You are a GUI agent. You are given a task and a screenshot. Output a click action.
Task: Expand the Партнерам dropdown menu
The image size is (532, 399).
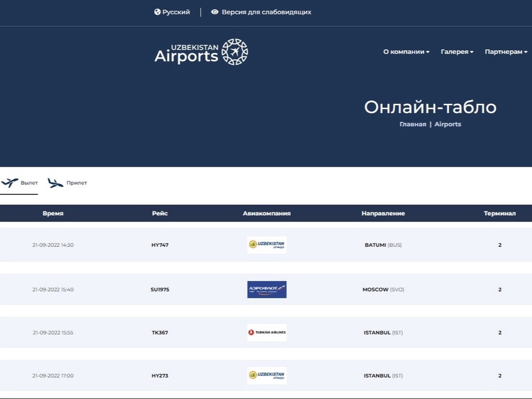pyautogui.click(x=506, y=52)
